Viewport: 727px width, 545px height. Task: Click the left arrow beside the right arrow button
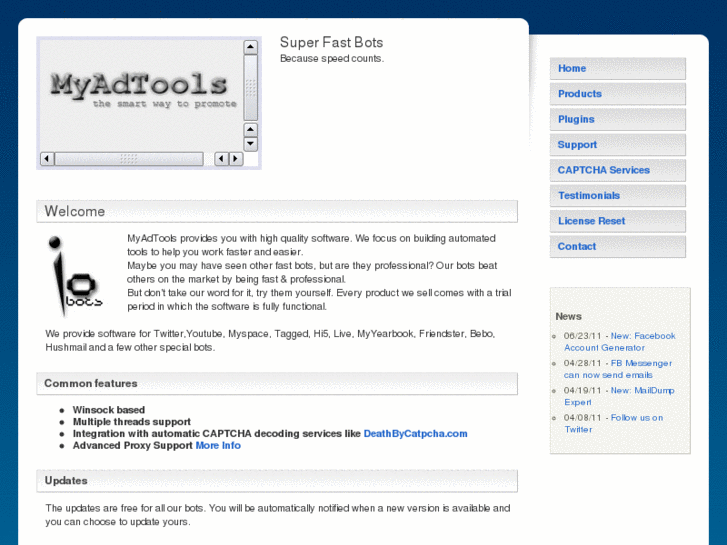point(221,159)
